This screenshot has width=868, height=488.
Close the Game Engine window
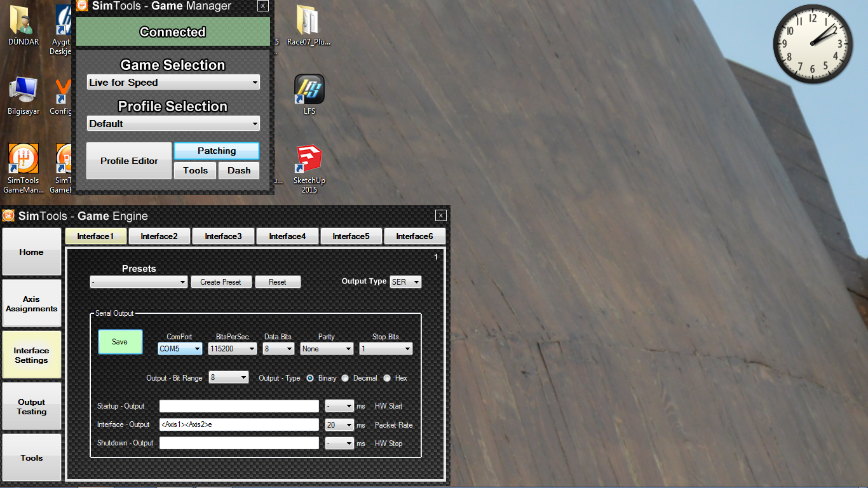click(440, 215)
